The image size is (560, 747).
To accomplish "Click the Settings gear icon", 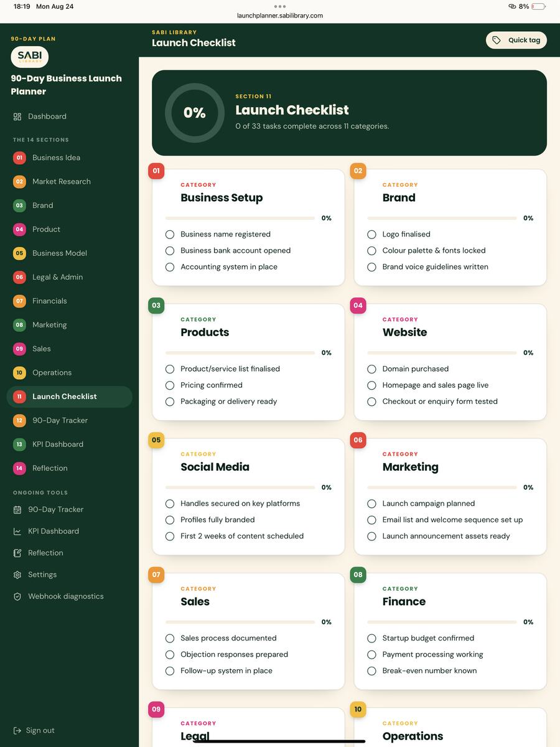I will coord(17,575).
